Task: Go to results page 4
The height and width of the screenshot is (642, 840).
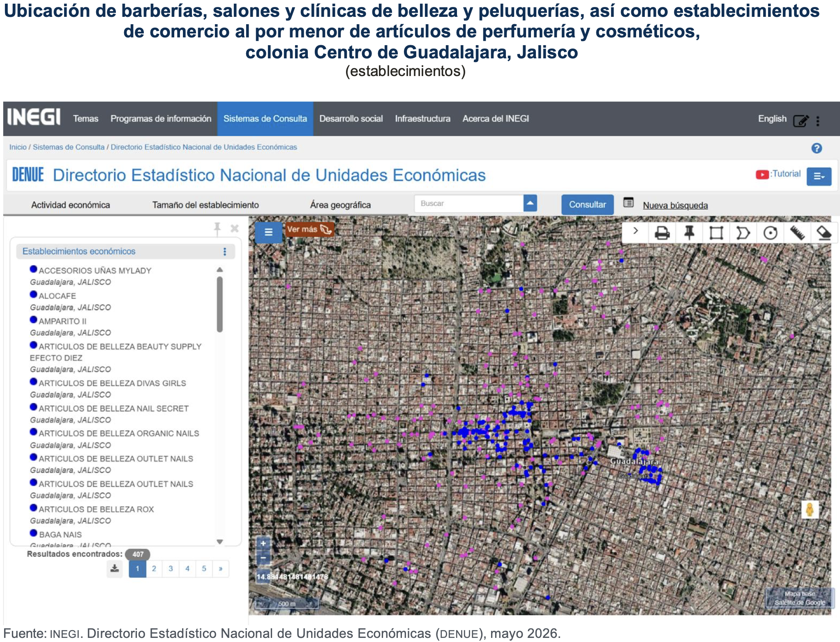Action: tap(187, 569)
